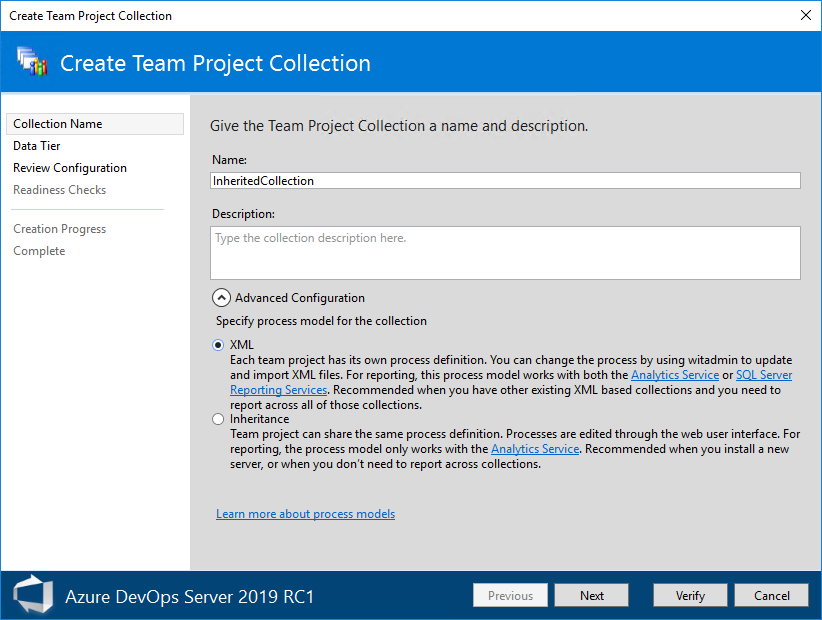This screenshot has width=822, height=620.
Task: Open Analytics Service link under XML option
Action: click(x=675, y=375)
